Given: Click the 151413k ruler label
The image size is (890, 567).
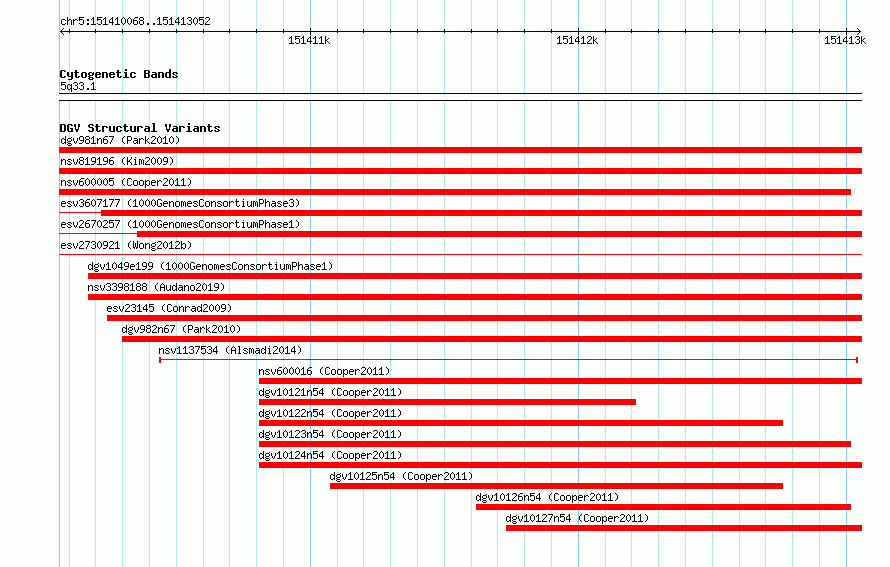Looking at the screenshot, I should (x=845, y=40).
